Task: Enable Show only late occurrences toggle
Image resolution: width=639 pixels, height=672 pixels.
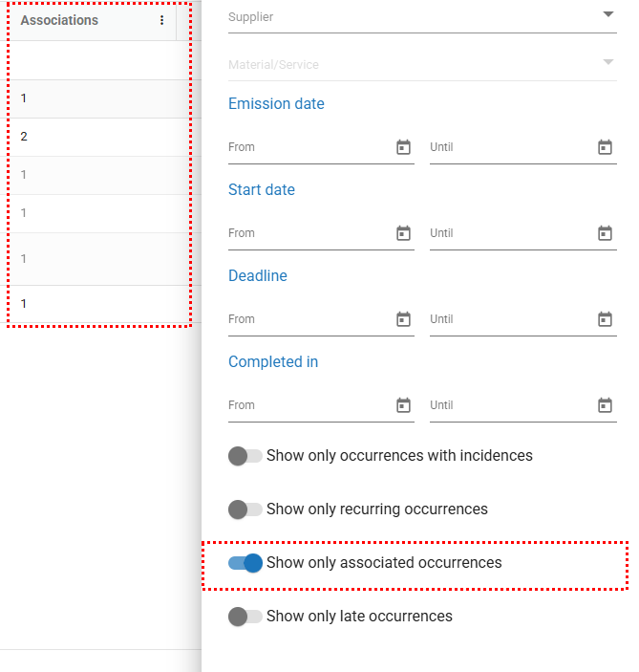Action: (x=245, y=617)
